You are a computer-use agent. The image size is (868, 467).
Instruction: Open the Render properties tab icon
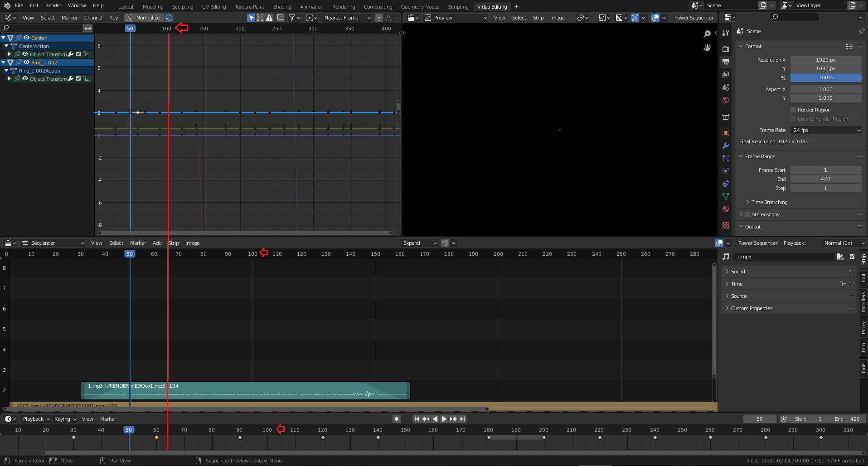click(x=726, y=49)
